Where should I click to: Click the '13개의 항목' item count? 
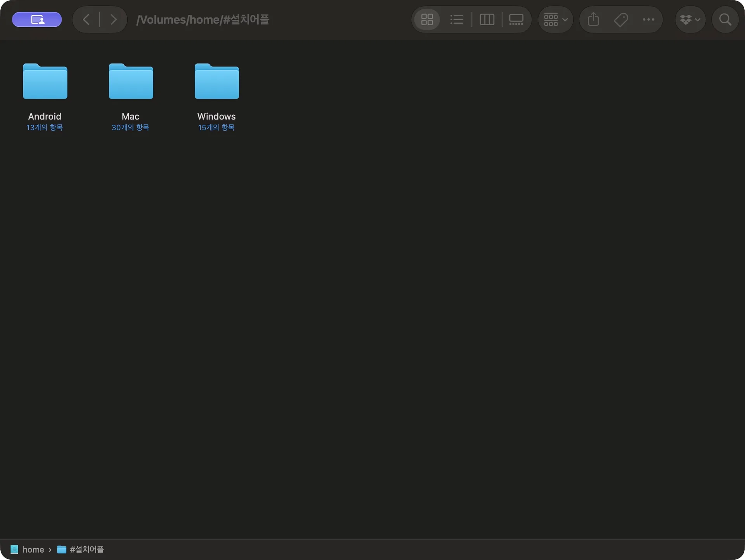[45, 128]
